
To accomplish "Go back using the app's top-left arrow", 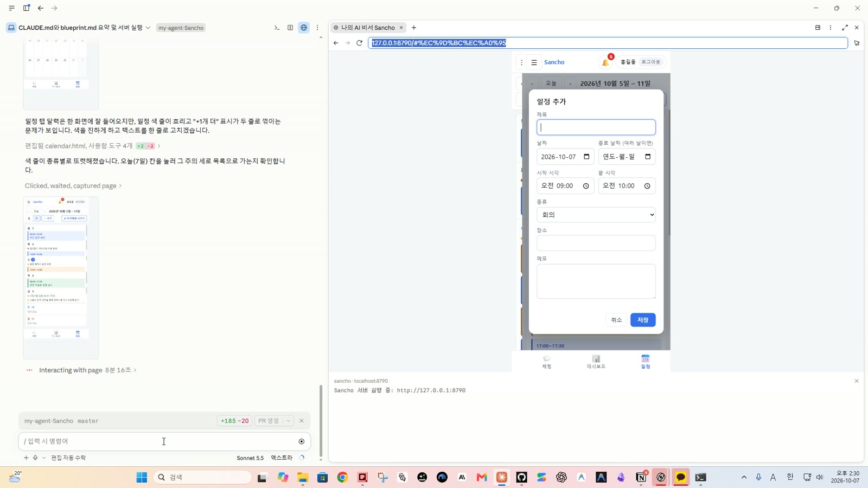I will [40, 8].
